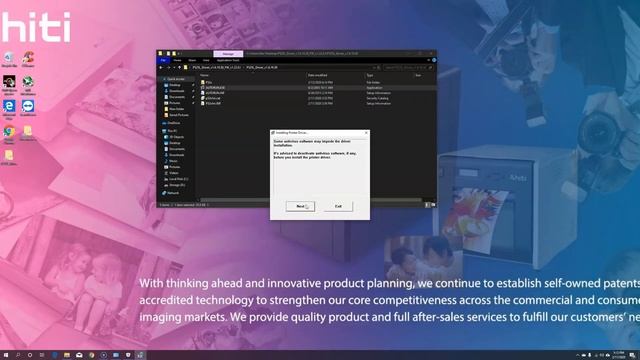
Task: Open Explorer help question mark icon
Action: 434,60
